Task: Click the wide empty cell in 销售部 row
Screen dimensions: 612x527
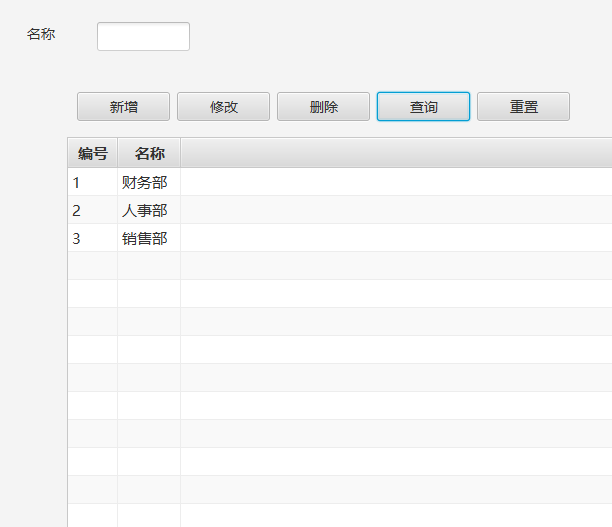Action: (395, 238)
